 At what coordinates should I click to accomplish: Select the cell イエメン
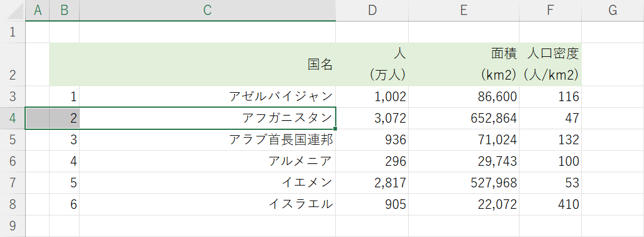[x=208, y=183]
